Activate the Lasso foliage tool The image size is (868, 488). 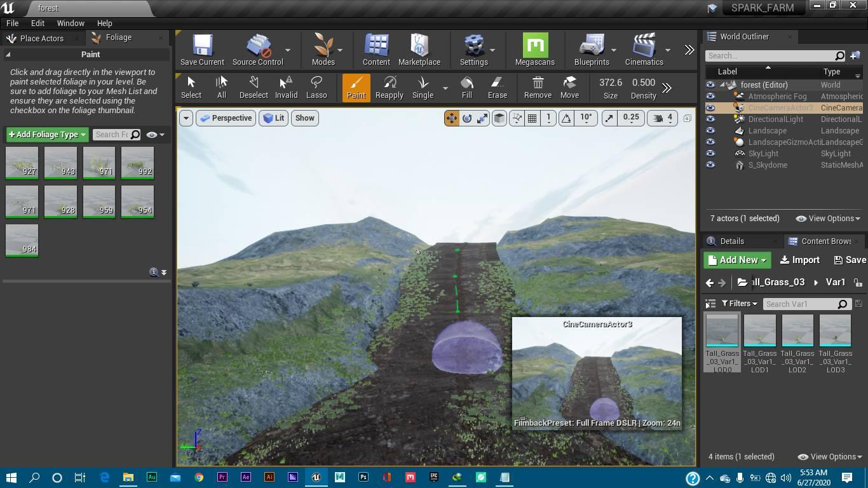[x=316, y=88]
